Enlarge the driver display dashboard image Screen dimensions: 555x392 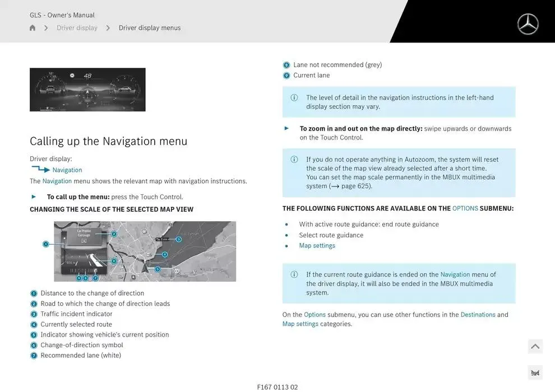tap(87, 90)
